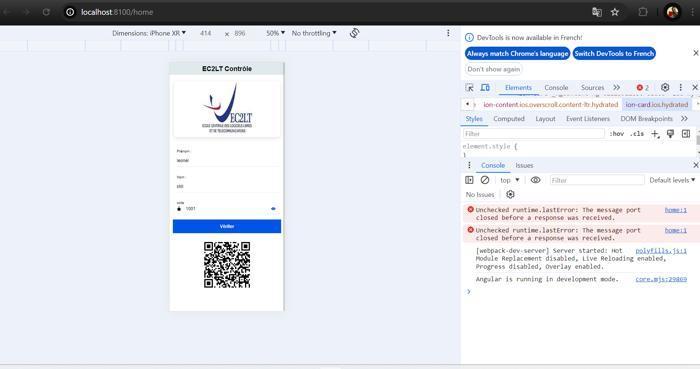Open console settings gear beside No Issues

510,194
